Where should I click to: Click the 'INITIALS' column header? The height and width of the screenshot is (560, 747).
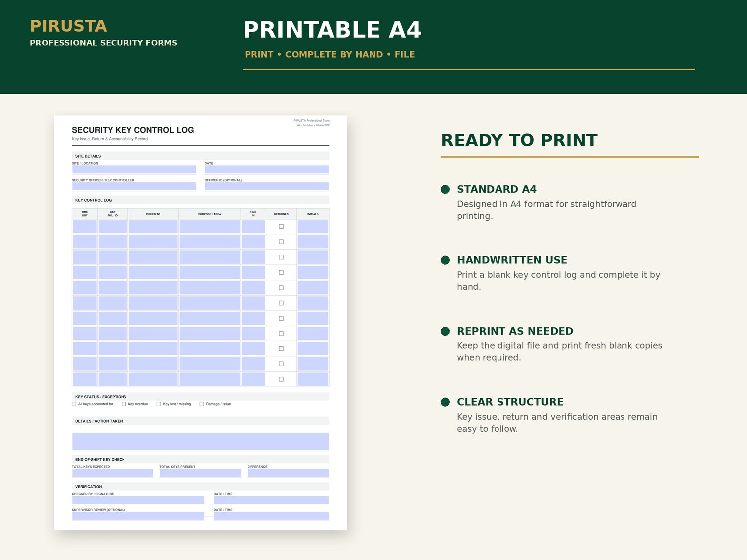click(x=313, y=214)
